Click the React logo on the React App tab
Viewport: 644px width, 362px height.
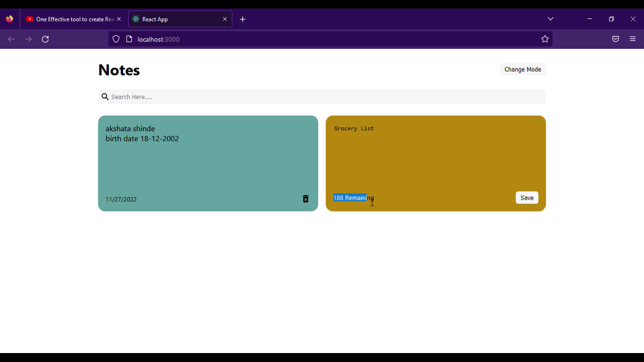pyautogui.click(x=135, y=19)
